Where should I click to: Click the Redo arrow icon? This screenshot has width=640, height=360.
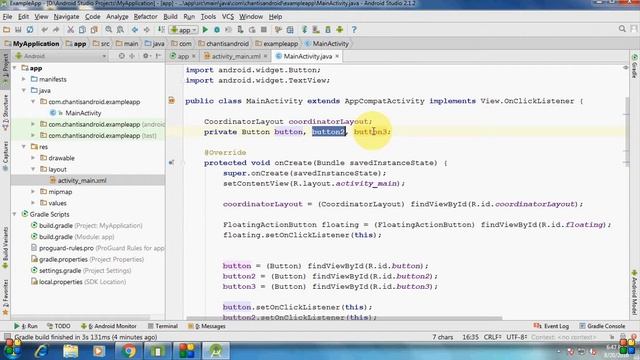coord(56,29)
